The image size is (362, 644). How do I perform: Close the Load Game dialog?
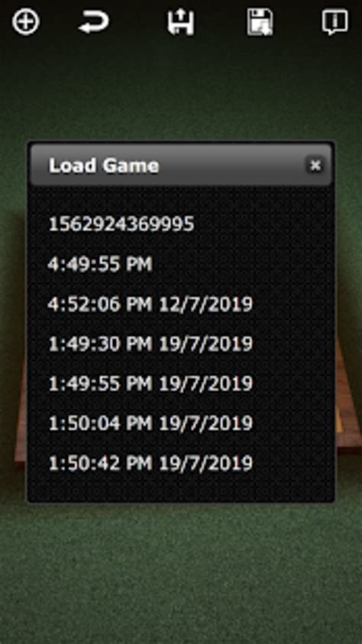click(315, 166)
